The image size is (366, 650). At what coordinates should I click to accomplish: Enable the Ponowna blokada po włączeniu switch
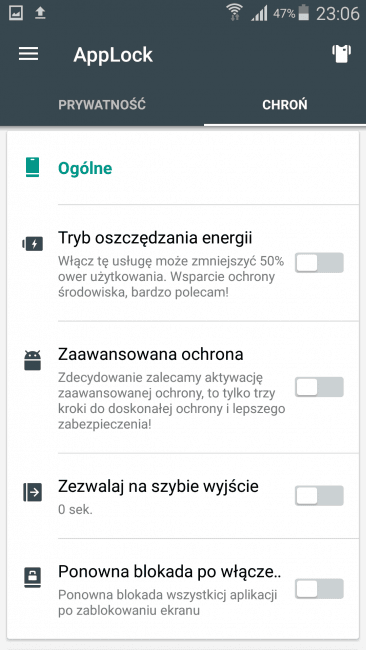pyautogui.click(x=319, y=589)
